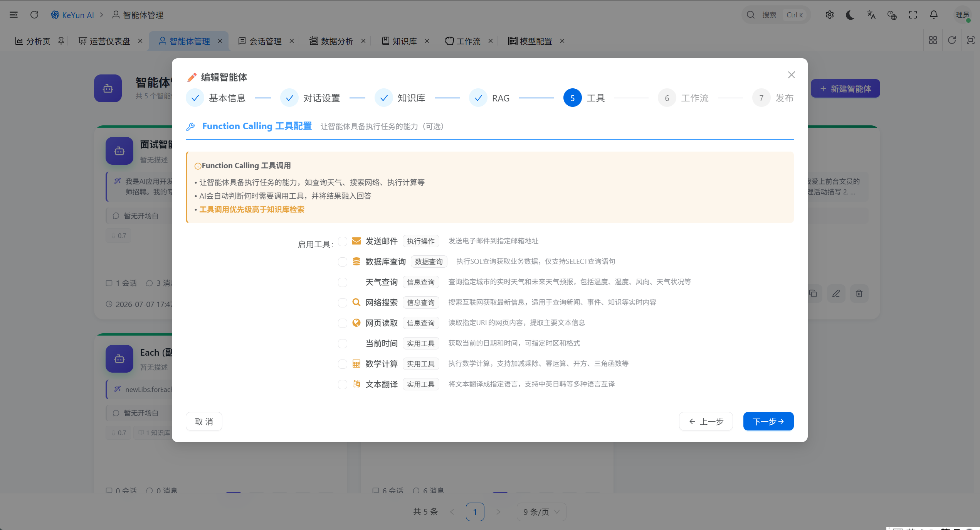
Task: Enable the 数据库查询 tool checkbox
Action: click(x=343, y=262)
